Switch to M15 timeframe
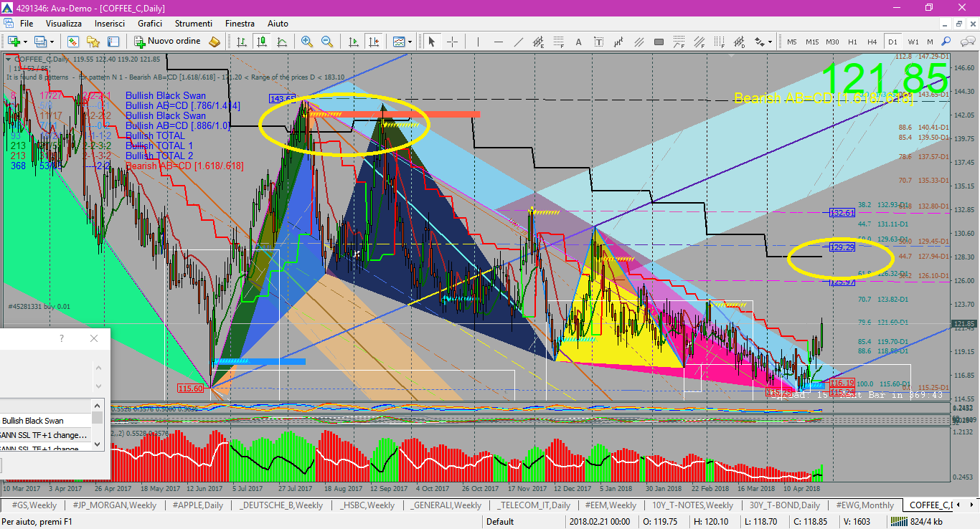Image resolution: width=980 pixels, height=529 pixels. point(812,42)
